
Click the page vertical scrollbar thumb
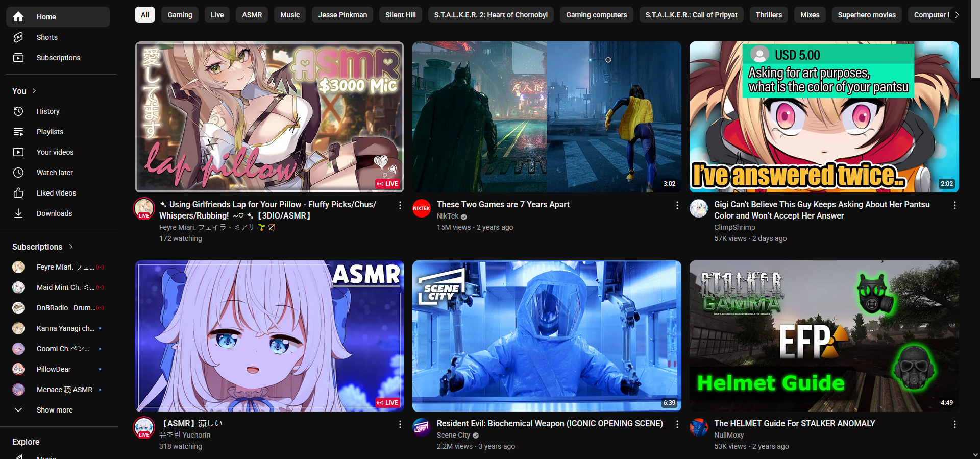tap(975, 39)
